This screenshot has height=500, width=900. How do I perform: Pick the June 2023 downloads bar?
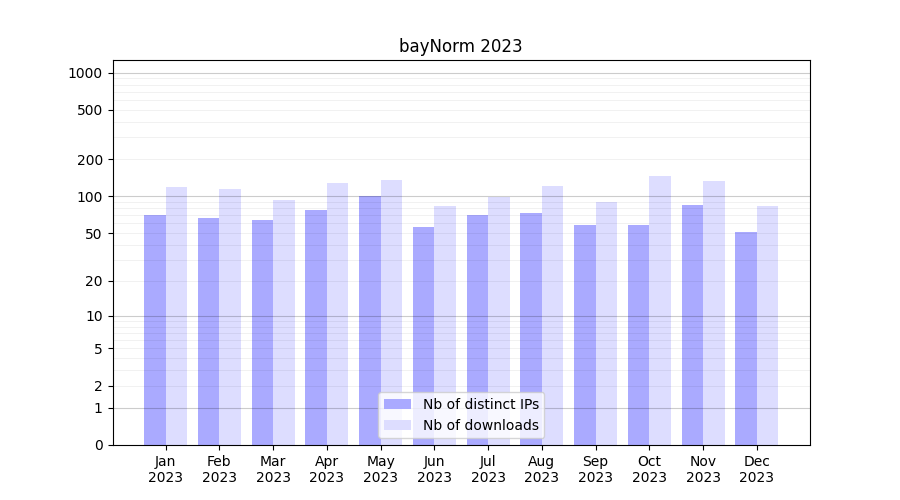pos(445,325)
